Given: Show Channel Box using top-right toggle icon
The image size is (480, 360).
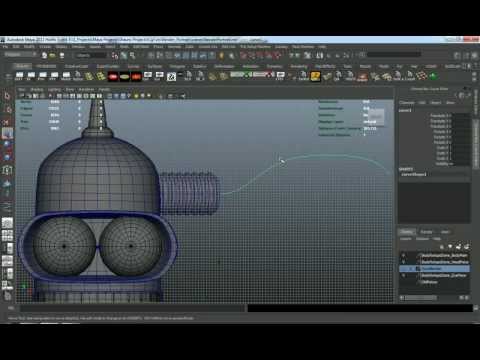Looking at the screenshot, I should pos(474,55).
